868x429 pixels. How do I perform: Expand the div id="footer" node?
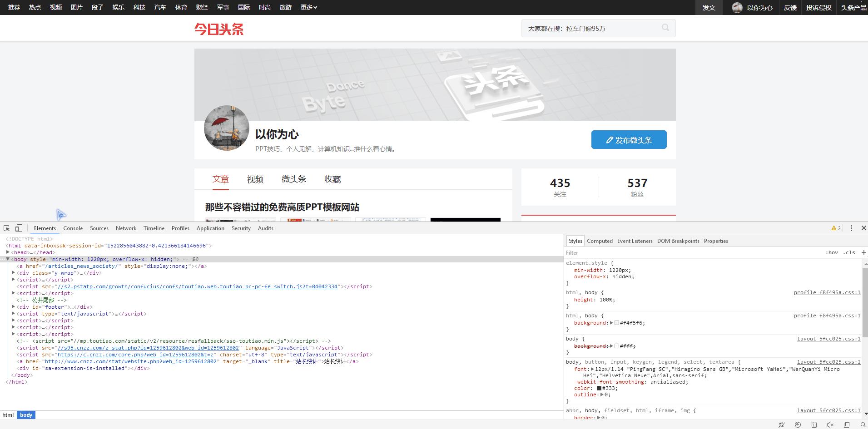[x=13, y=307]
